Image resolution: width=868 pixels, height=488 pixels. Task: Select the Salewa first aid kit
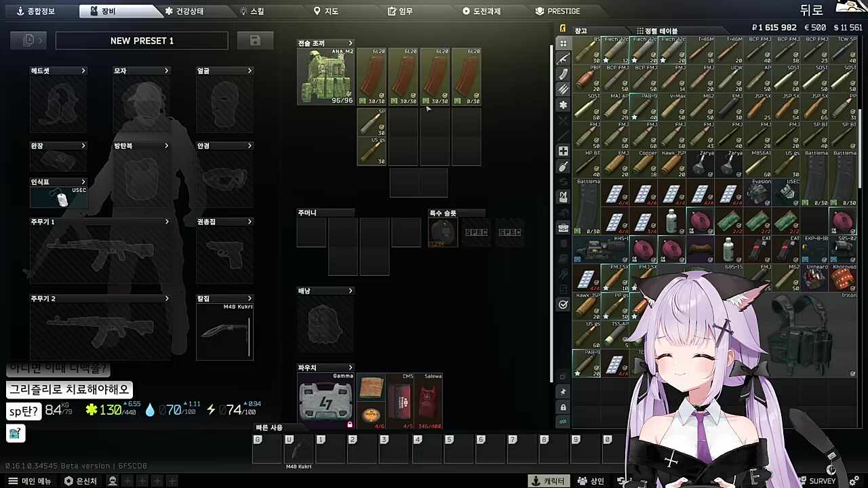pyautogui.click(x=429, y=401)
